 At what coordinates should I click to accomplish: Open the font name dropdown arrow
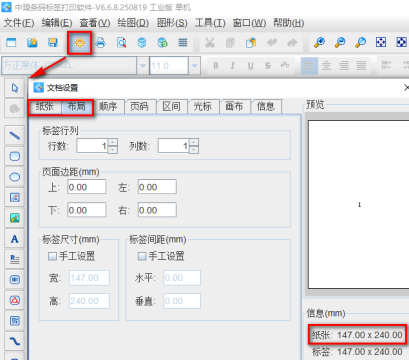143,66
